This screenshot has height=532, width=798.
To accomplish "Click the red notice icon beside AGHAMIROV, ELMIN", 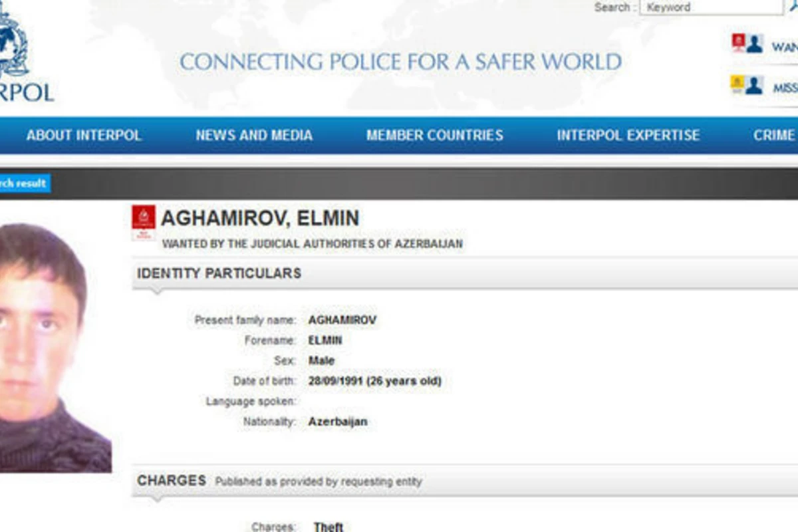I will 144,222.
